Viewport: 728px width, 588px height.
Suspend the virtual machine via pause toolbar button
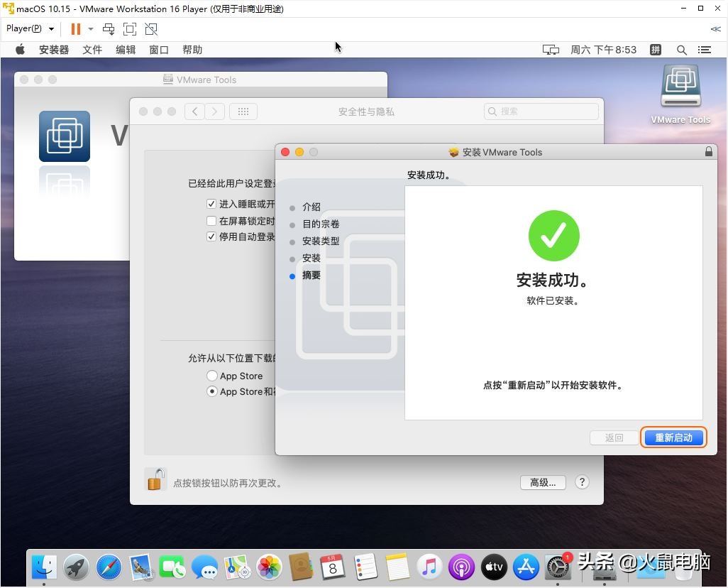(75, 29)
